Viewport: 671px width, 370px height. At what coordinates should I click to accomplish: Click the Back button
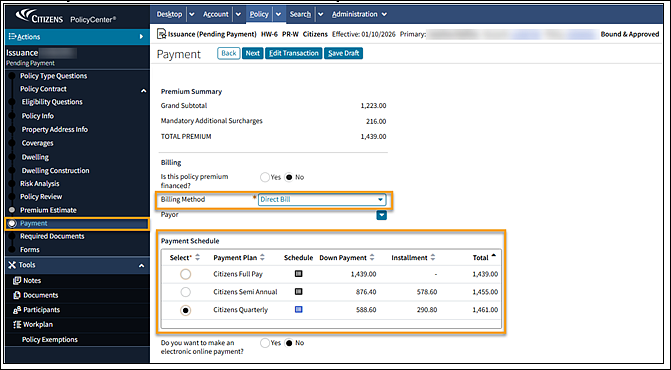point(229,53)
